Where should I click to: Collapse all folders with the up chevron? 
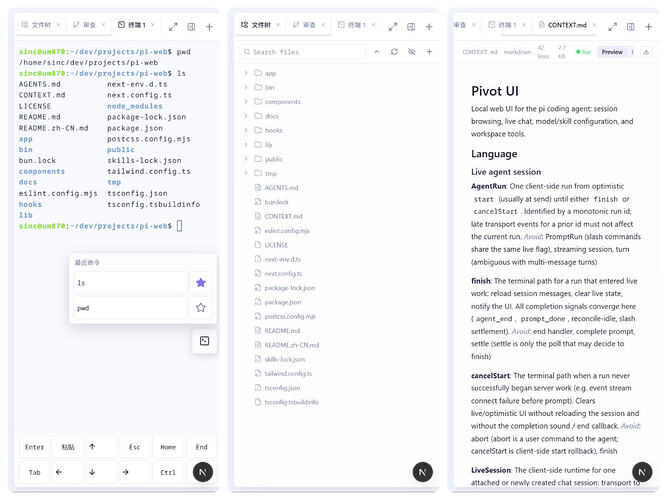click(377, 51)
